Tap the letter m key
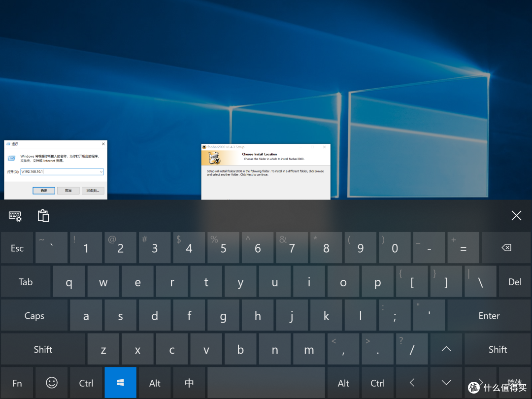This screenshot has height=399, width=532. [309, 349]
